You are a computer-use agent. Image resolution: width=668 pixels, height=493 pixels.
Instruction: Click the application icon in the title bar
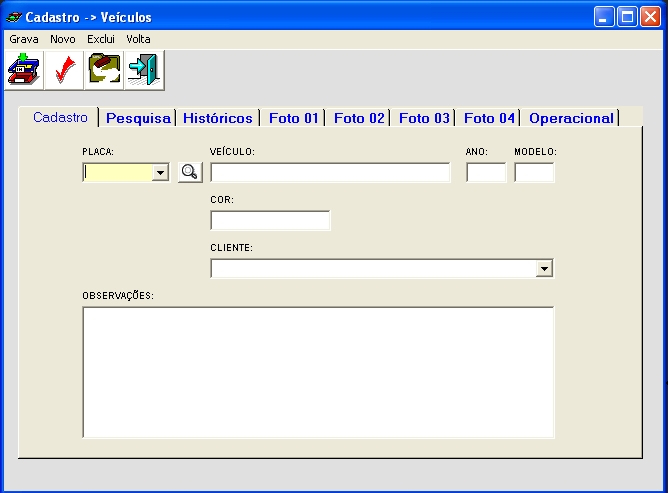[x=13, y=17]
